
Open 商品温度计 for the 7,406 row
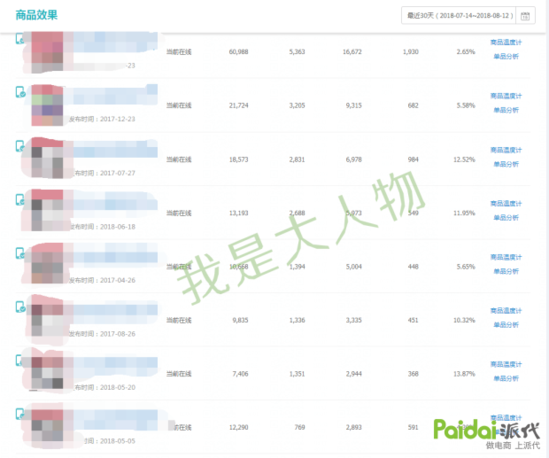pos(506,364)
